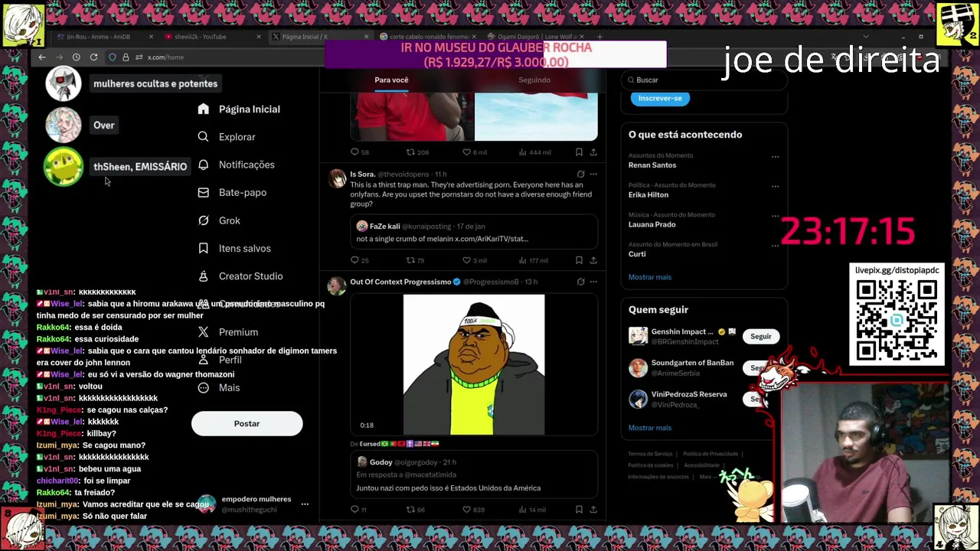Share the Is Sora tweet
980x551 pixels.
[x=593, y=260]
